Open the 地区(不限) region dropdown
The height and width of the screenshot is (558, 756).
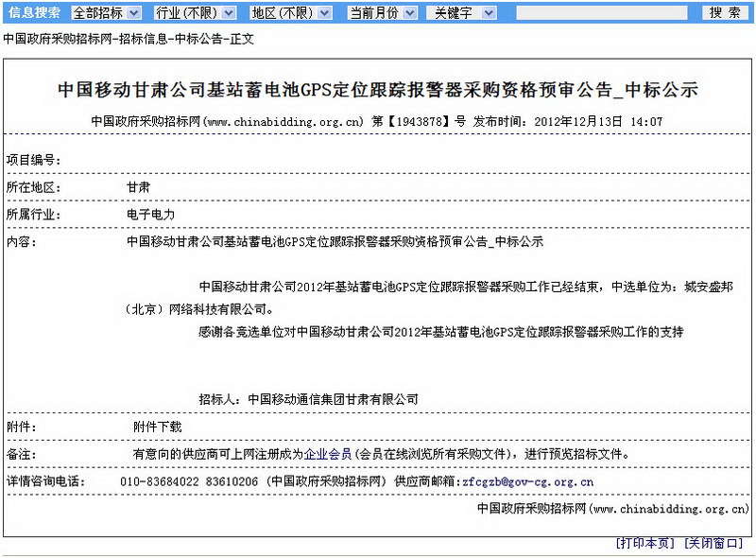[x=291, y=13]
